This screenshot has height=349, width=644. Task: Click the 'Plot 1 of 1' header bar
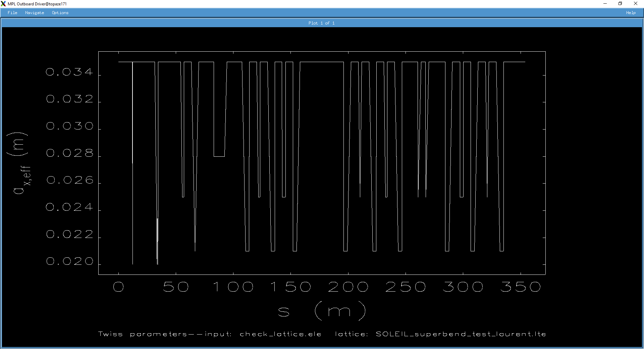[322, 23]
